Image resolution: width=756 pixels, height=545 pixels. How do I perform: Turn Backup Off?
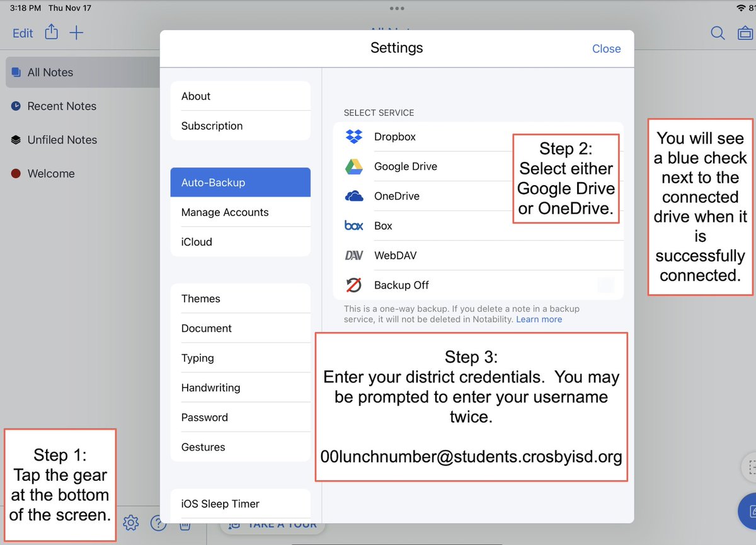(x=479, y=285)
